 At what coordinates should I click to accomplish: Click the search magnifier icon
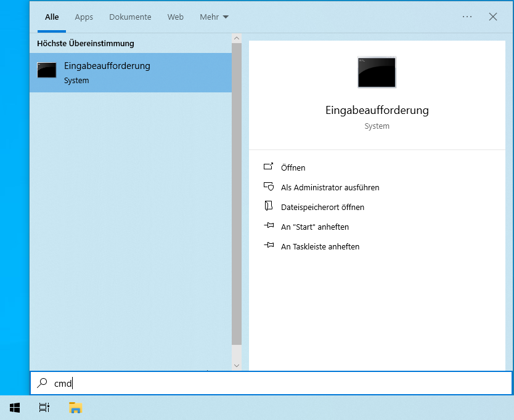coord(42,383)
